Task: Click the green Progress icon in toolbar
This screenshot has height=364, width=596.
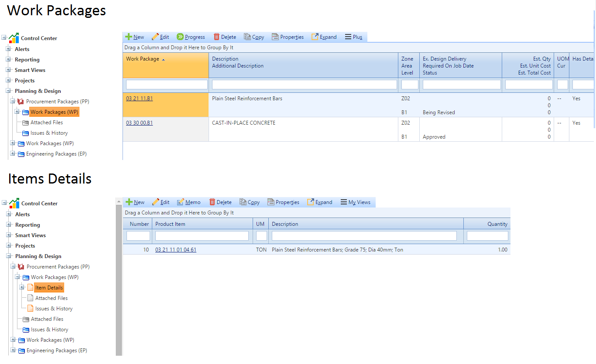Action: pos(180,37)
